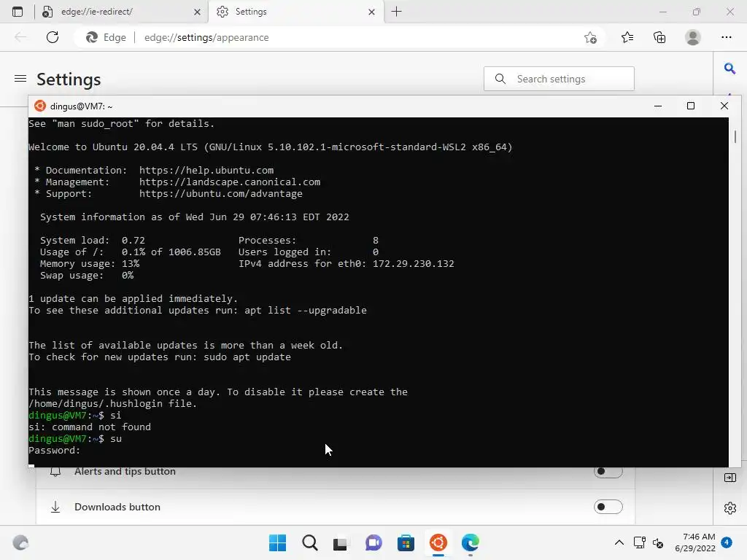Viewport: 747px width, 560px height.
Task: Select the Microsoft Edge taskbar icon
Action: [x=471, y=542]
